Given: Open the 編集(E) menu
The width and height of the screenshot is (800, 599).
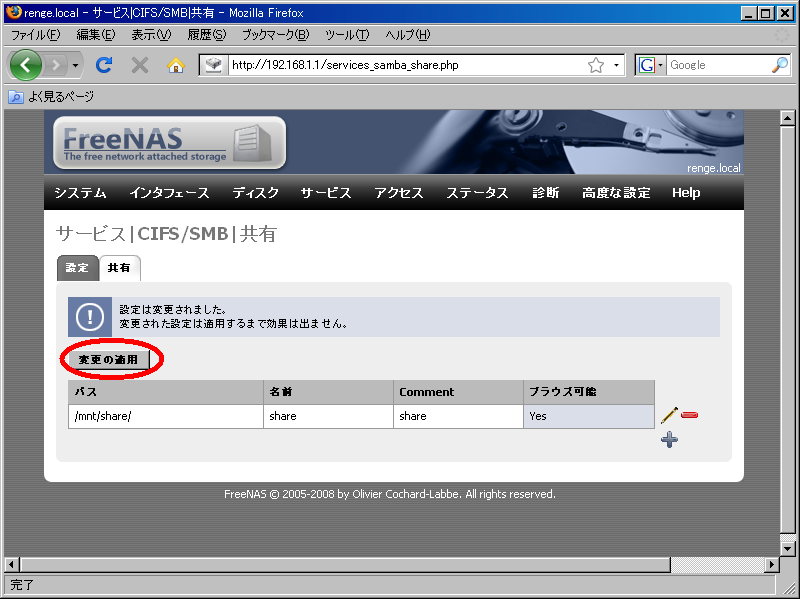Looking at the screenshot, I should 96,35.
